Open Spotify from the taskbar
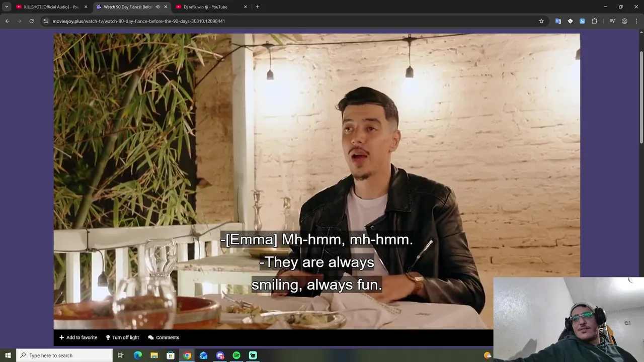The height and width of the screenshot is (362, 644). pyautogui.click(x=236, y=355)
